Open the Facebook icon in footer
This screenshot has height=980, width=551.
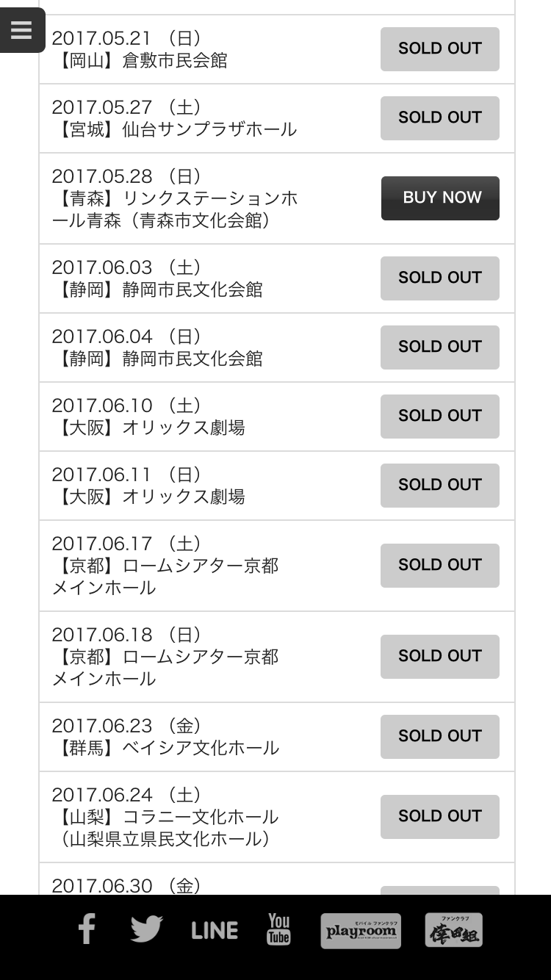coord(87,929)
